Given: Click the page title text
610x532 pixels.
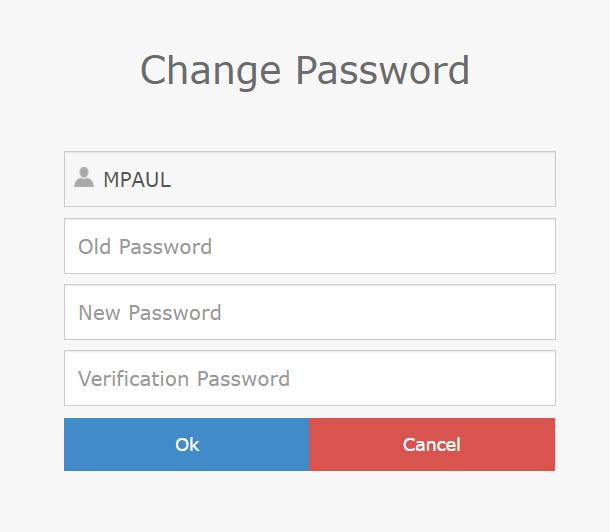Looking at the screenshot, I should [x=305, y=70].
